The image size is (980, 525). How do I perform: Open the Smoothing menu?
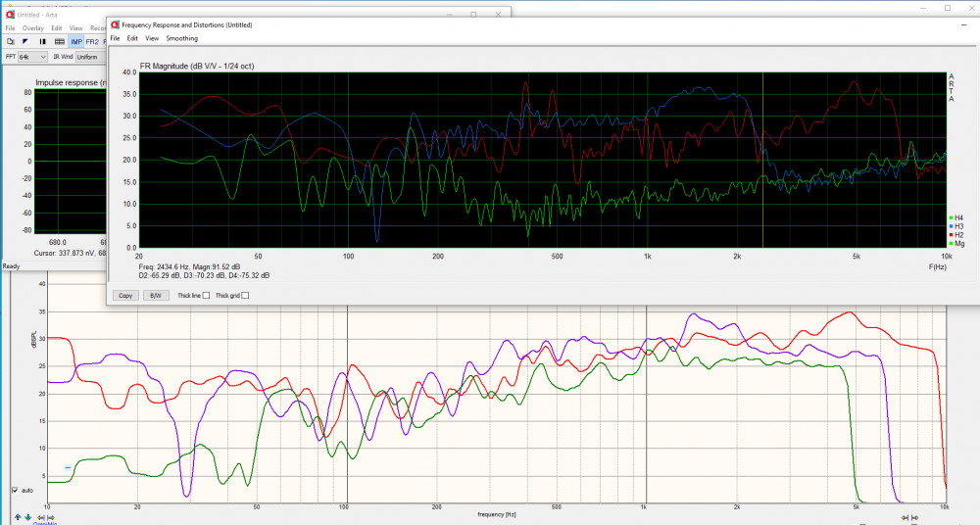point(181,38)
